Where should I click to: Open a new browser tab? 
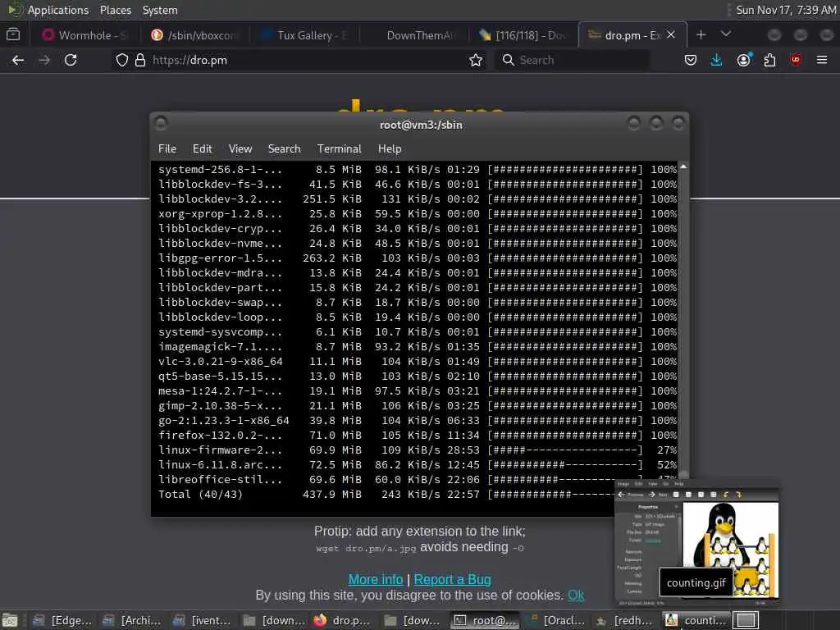click(x=701, y=34)
